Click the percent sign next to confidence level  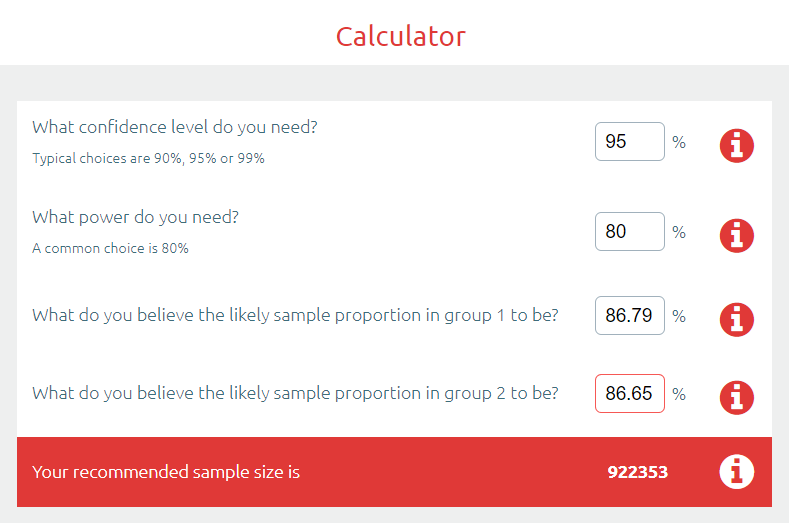[679, 142]
